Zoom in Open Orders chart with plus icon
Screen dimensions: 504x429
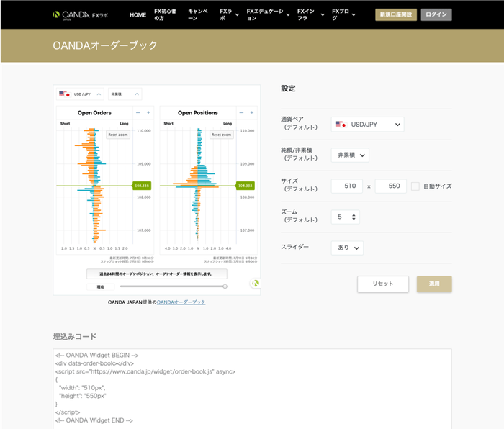point(148,112)
